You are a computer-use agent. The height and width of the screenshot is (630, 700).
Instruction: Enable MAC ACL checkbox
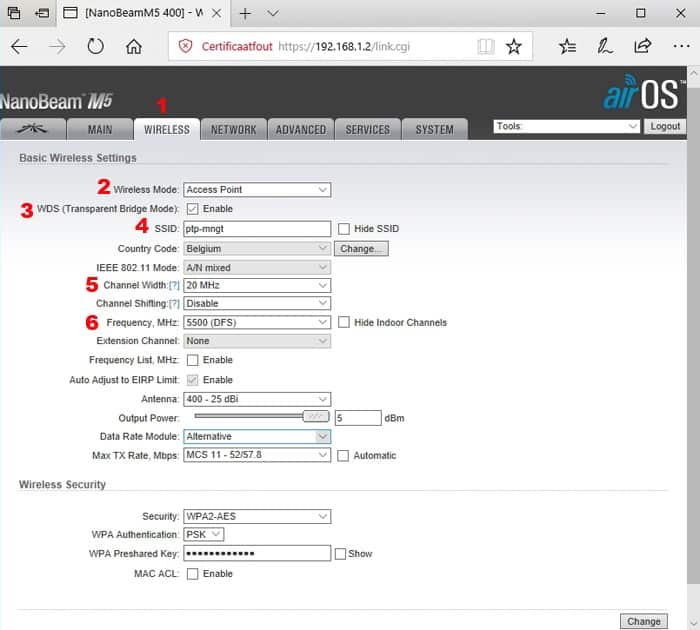(192, 574)
